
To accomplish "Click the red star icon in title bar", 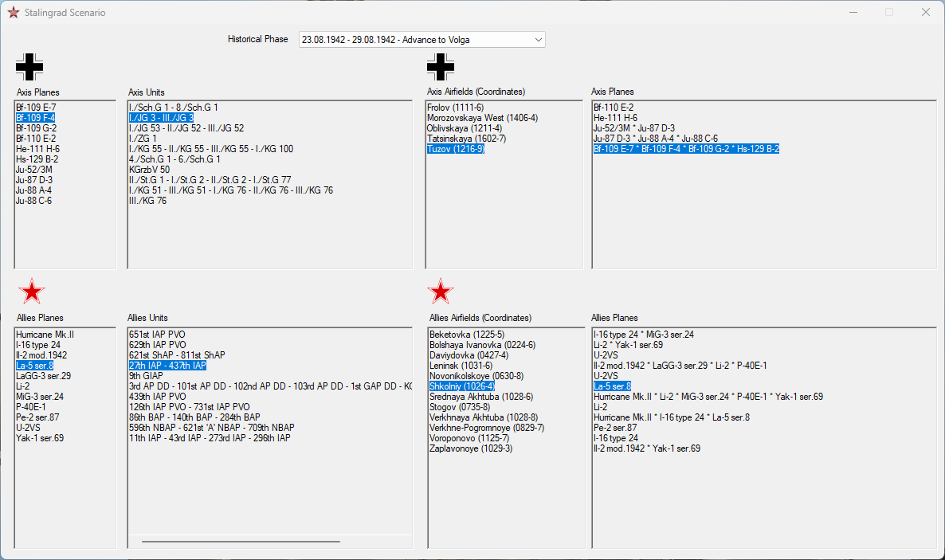I will point(14,13).
